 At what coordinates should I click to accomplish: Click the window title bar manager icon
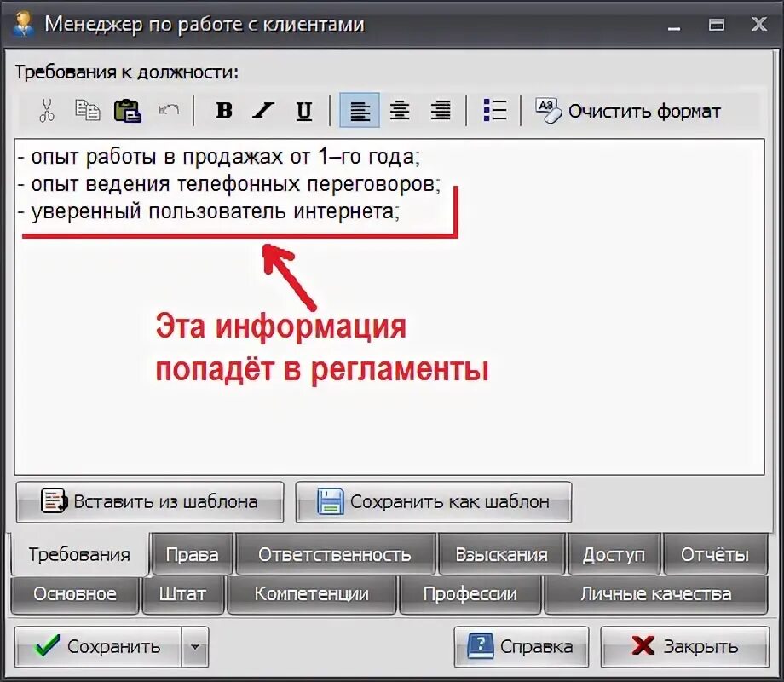(23, 24)
